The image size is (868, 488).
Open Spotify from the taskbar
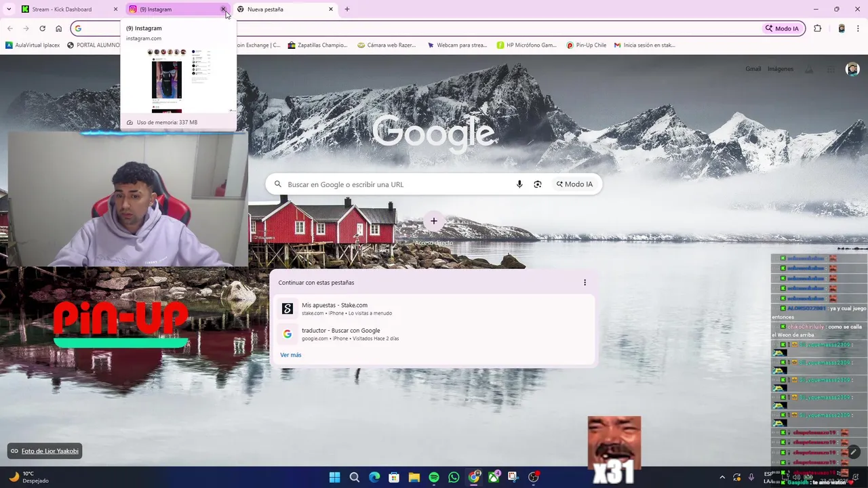(434, 477)
